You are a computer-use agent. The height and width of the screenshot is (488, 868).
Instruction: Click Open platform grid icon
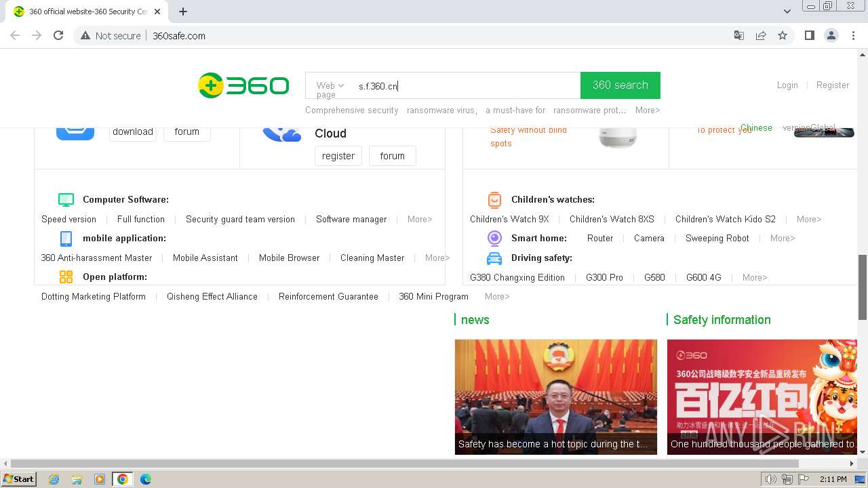[x=66, y=277]
